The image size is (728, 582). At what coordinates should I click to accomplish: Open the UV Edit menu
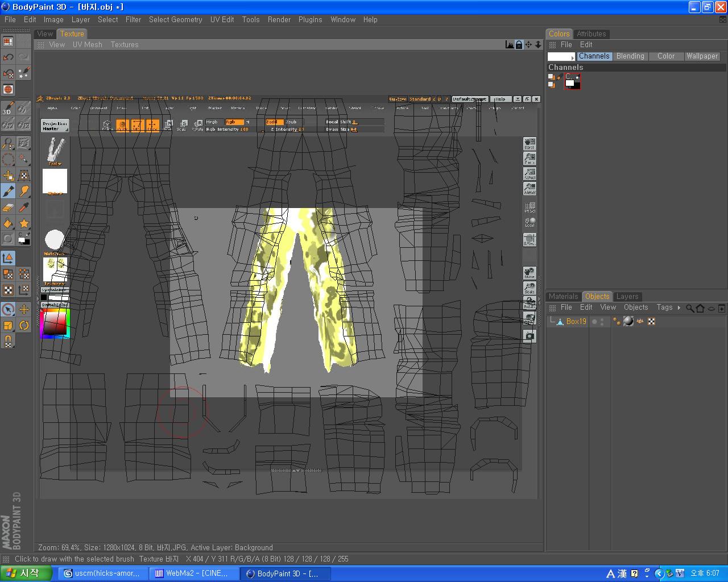click(x=222, y=19)
